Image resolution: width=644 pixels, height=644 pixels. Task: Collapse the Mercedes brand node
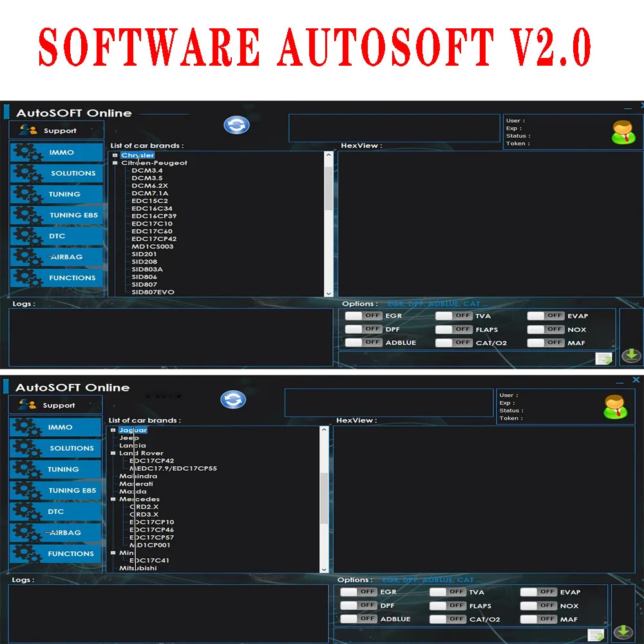[113, 499]
